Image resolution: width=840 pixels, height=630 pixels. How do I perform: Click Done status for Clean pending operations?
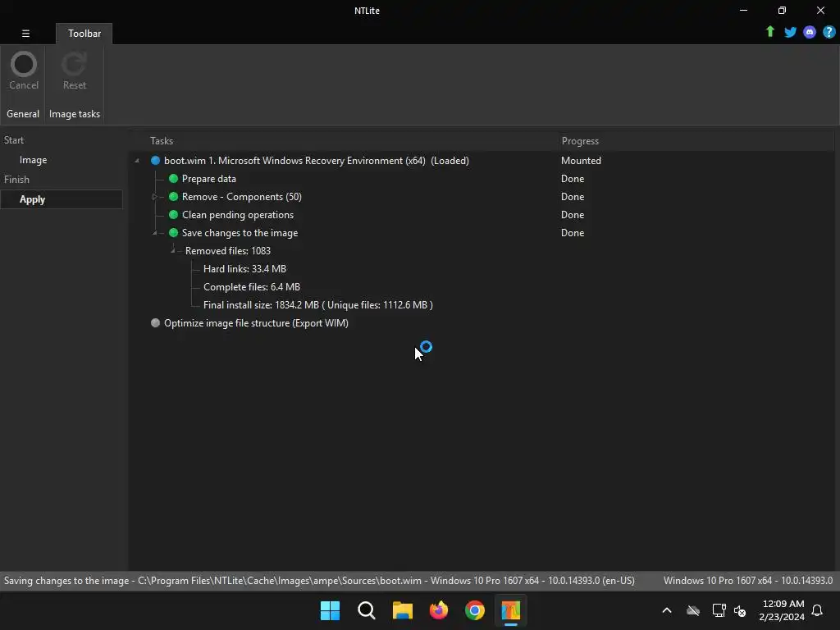572,215
